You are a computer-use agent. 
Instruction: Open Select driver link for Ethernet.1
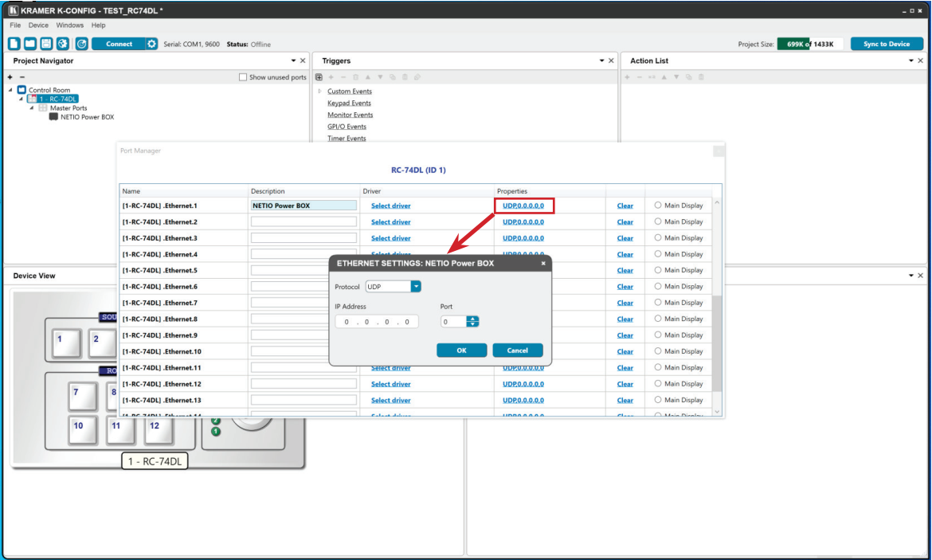click(390, 206)
